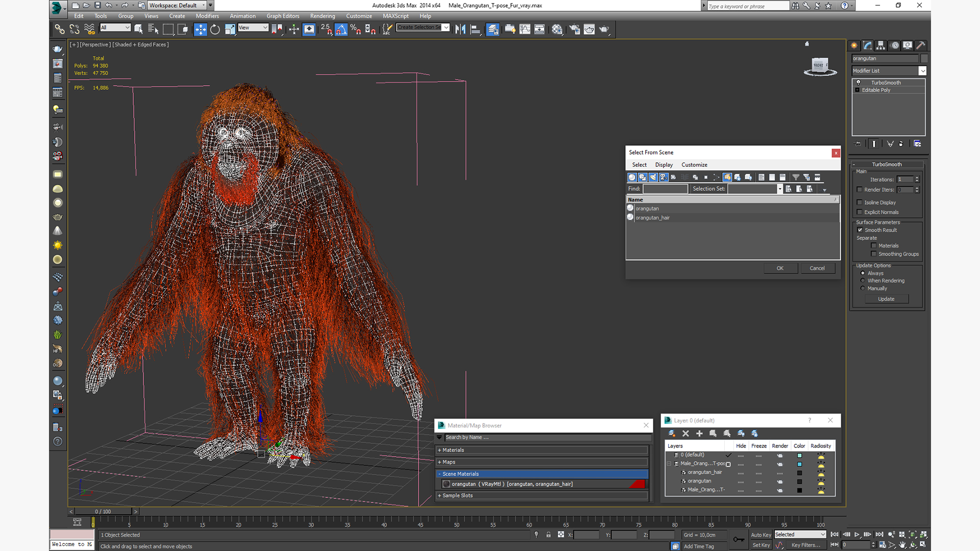Open the MAXScript menu
Screen dimensions: 980x551
click(396, 16)
